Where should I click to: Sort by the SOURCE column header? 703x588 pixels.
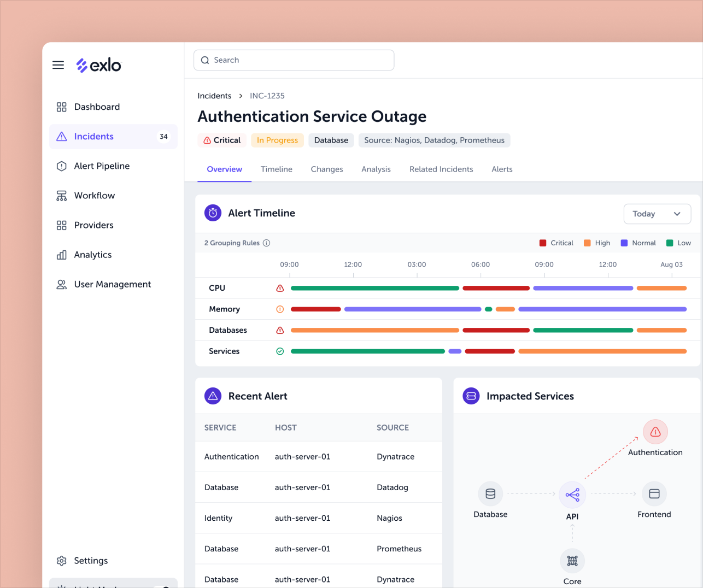point(392,428)
